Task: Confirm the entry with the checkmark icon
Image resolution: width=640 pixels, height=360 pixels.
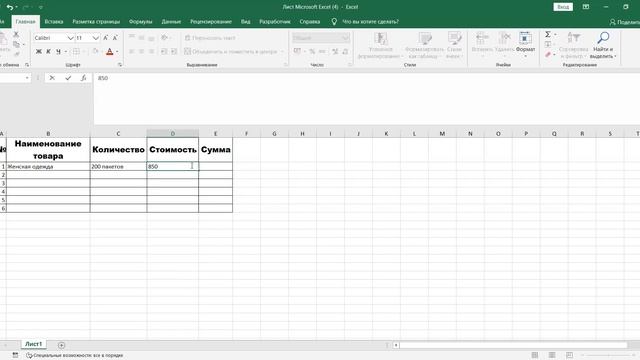Action: tap(68, 78)
